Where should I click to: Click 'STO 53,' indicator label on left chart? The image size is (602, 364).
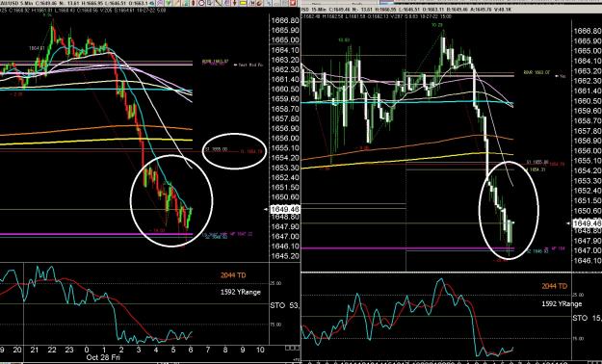[285, 305]
